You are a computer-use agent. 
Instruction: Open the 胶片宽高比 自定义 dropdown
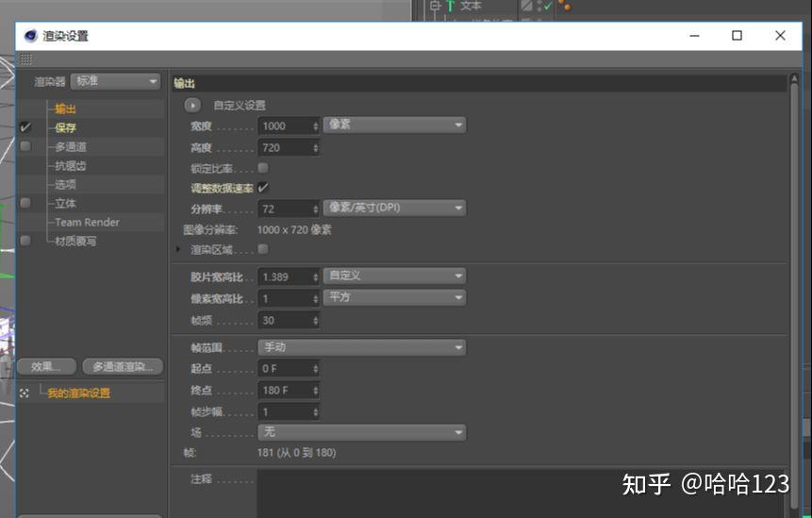(x=394, y=276)
